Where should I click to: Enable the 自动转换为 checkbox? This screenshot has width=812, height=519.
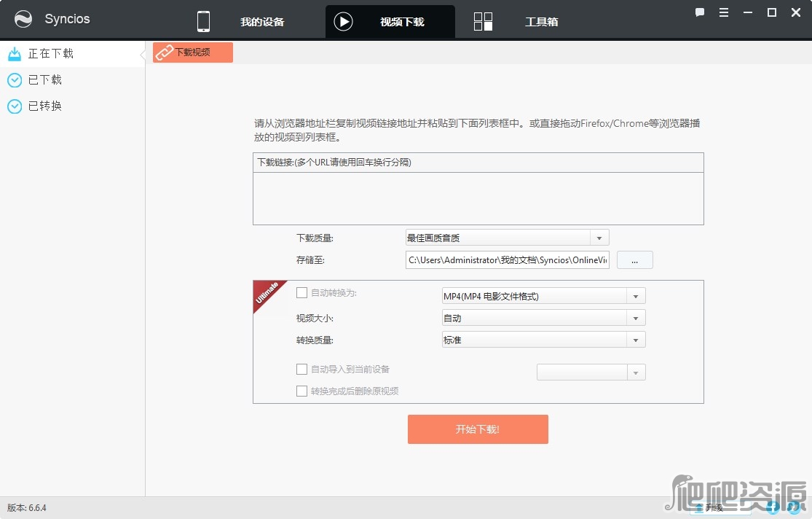tap(301, 293)
